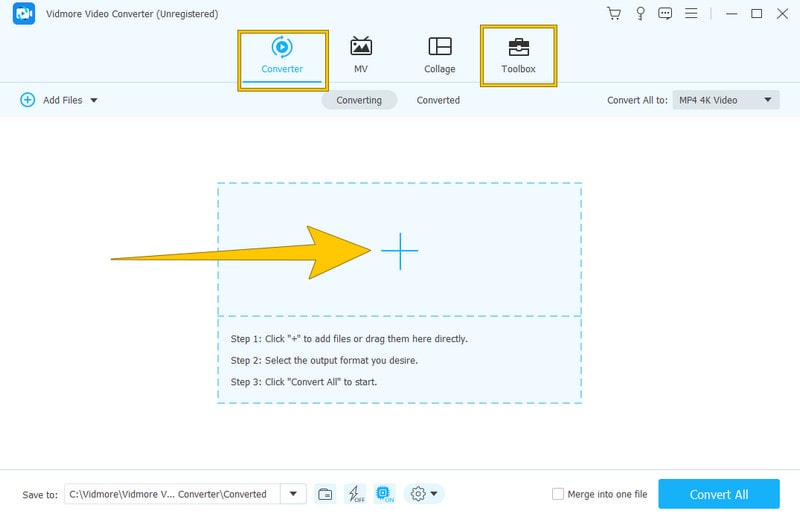
Task: Open the hamburger menu in title bar
Action: pyautogui.click(x=693, y=14)
